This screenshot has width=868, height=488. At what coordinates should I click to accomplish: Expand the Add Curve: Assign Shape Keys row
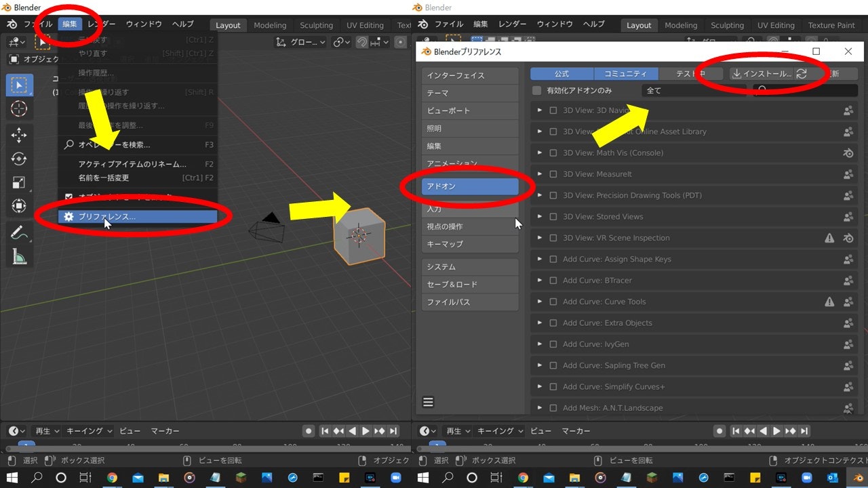point(540,259)
